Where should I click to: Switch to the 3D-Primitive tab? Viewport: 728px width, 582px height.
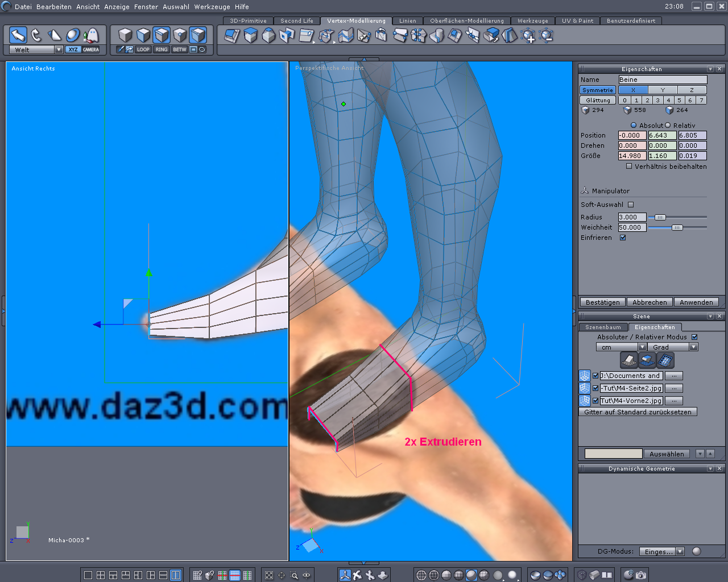[249, 20]
